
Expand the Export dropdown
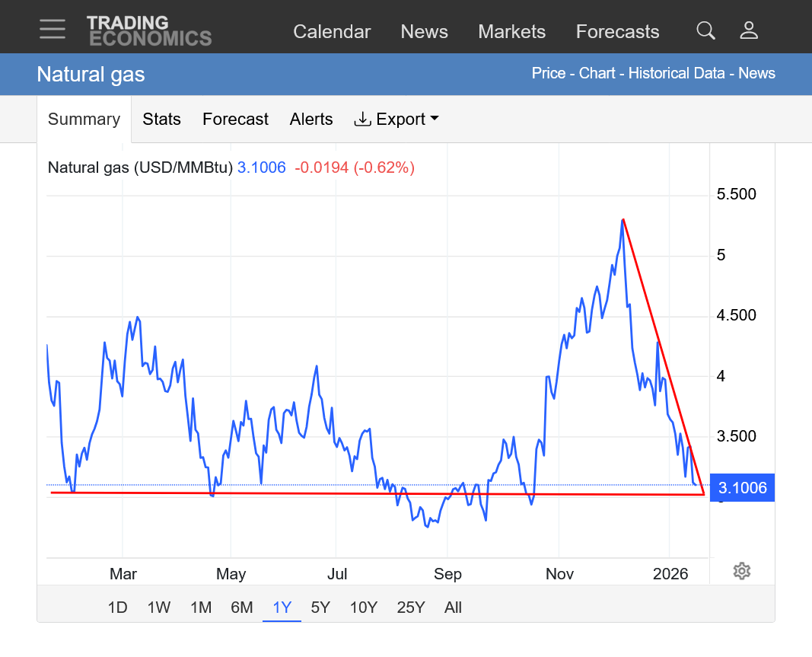[396, 120]
